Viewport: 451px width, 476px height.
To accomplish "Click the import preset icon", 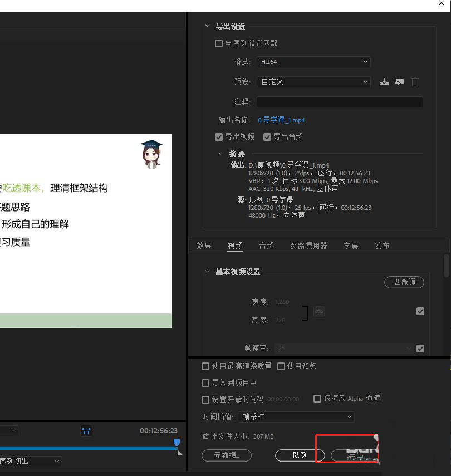I will (399, 82).
